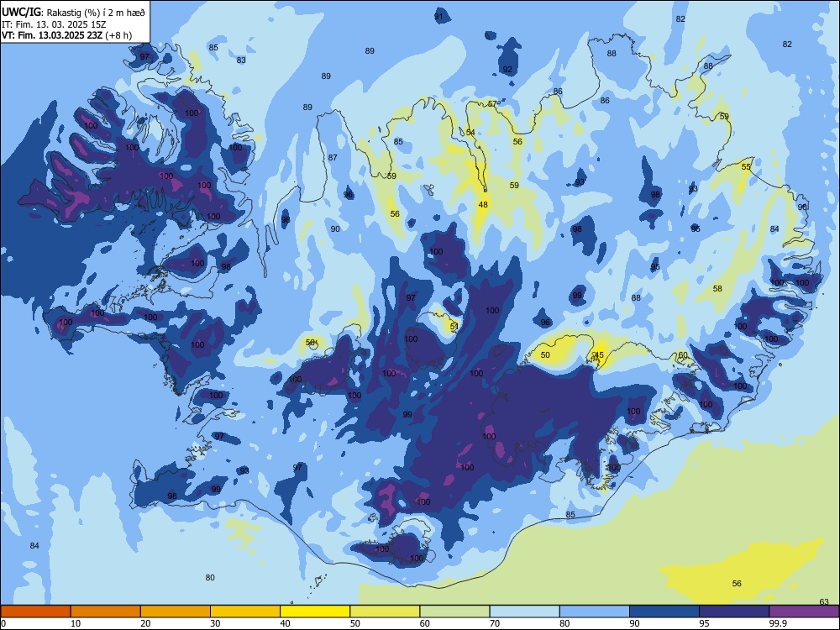Click the '48' humidity value on the map
840x630 pixels.
coord(483,205)
